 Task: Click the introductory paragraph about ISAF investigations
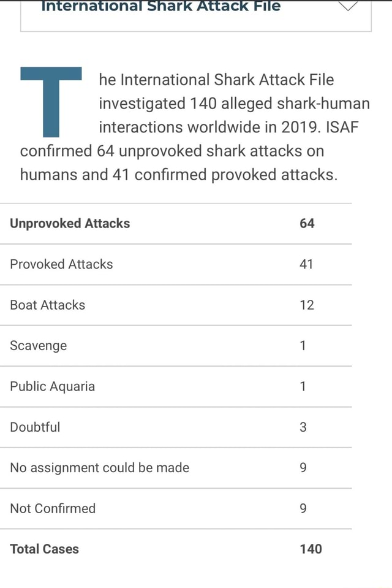195,126
